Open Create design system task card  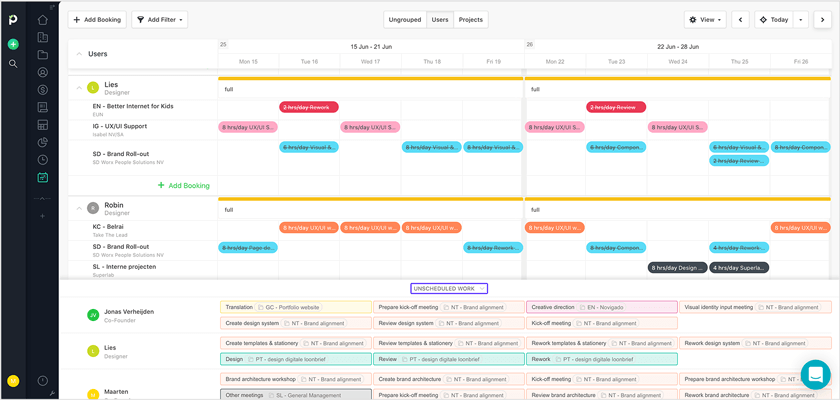tap(296, 323)
